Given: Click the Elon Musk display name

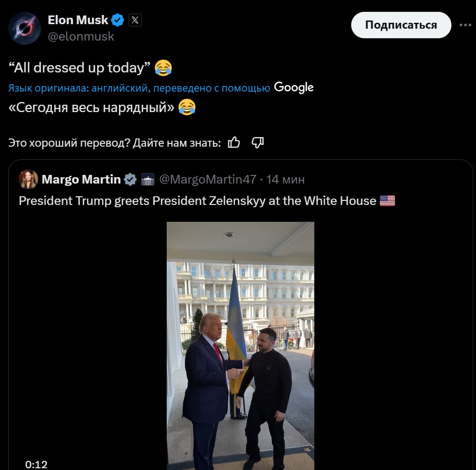Looking at the screenshot, I should tap(78, 20).
